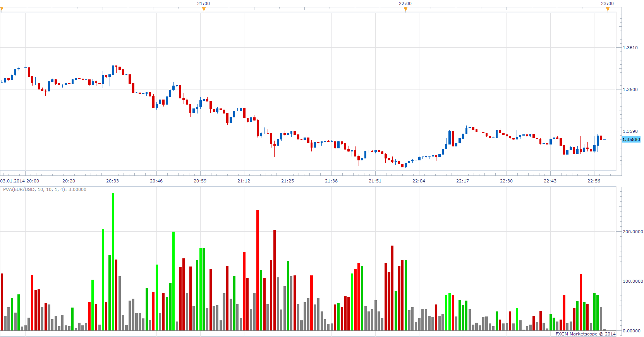The width and height of the screenshot is (644, 337).
Task: Click the 21:12 time axis label
Action: click(244, 181)
